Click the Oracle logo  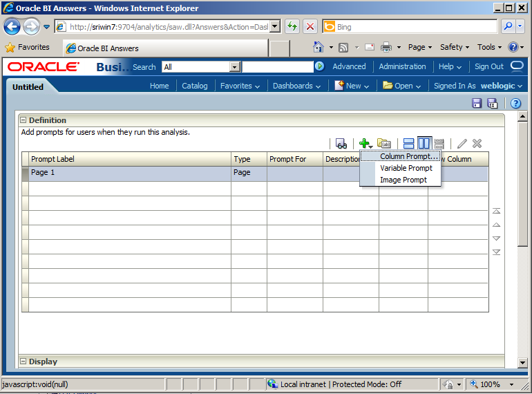pyautogui.click(x=44, y=66)
